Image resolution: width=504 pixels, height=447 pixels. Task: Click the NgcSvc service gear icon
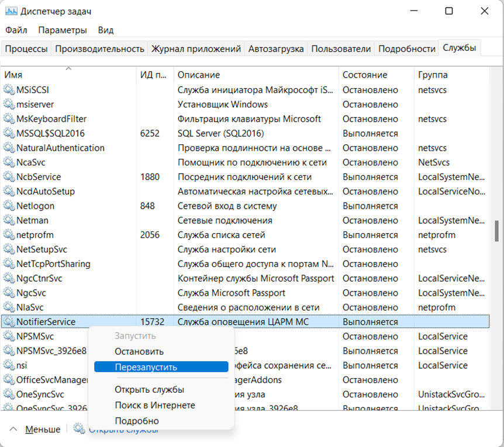(9, 293)
